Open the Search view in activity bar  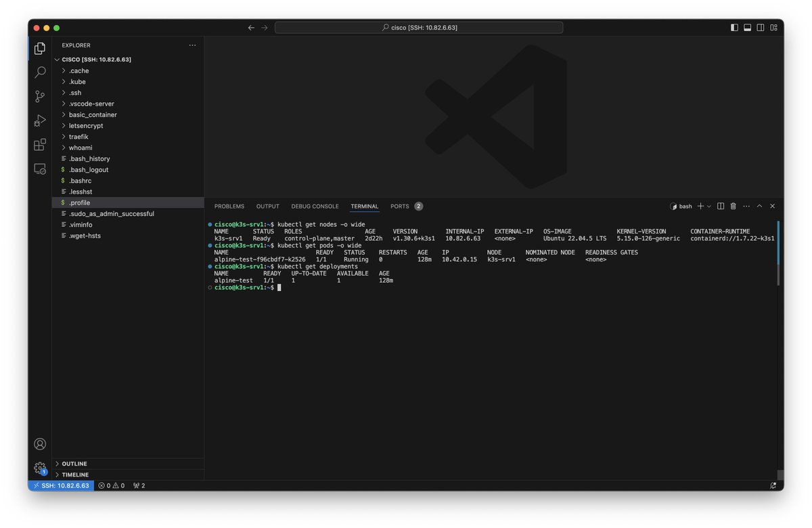coord(40,72)
